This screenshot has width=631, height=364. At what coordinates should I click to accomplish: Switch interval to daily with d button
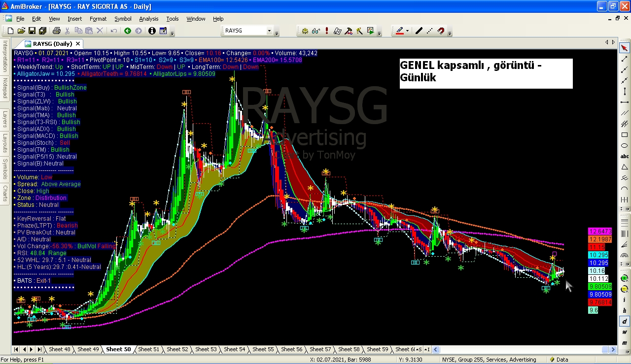pyautogui.click(x=625, y=321)
